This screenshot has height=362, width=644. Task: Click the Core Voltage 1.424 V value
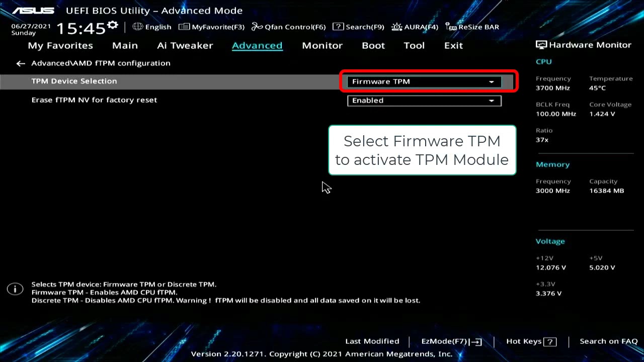click(602, 114)
